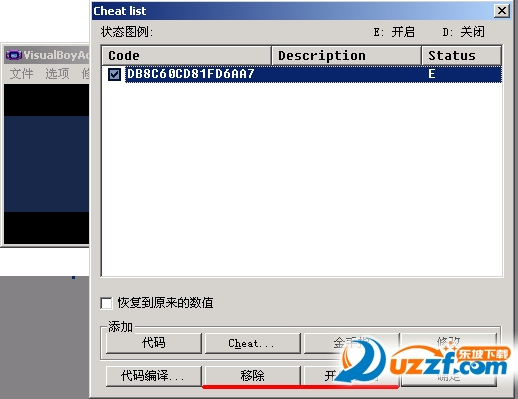Click the Description column header
The height and width of the screenshot is (399, 518).
pyautogui.click(x=347, y=55)
